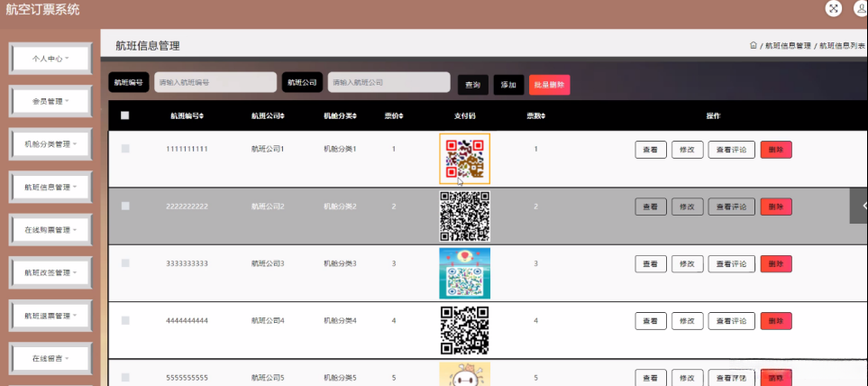Check the row 3333333333 checkbox
Viewport: 868px width, 386px height.
point(125,263)
